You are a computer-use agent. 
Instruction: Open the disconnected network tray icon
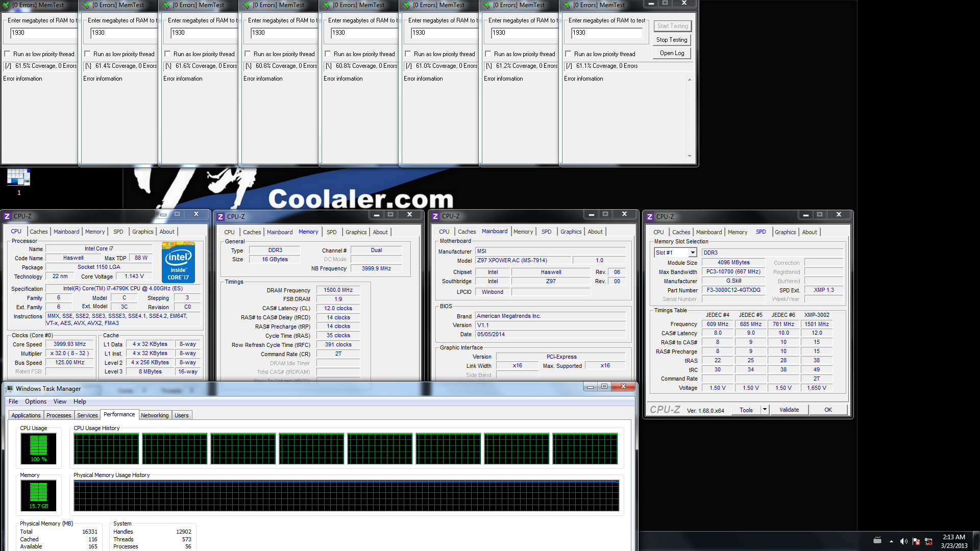click(928, 541)
